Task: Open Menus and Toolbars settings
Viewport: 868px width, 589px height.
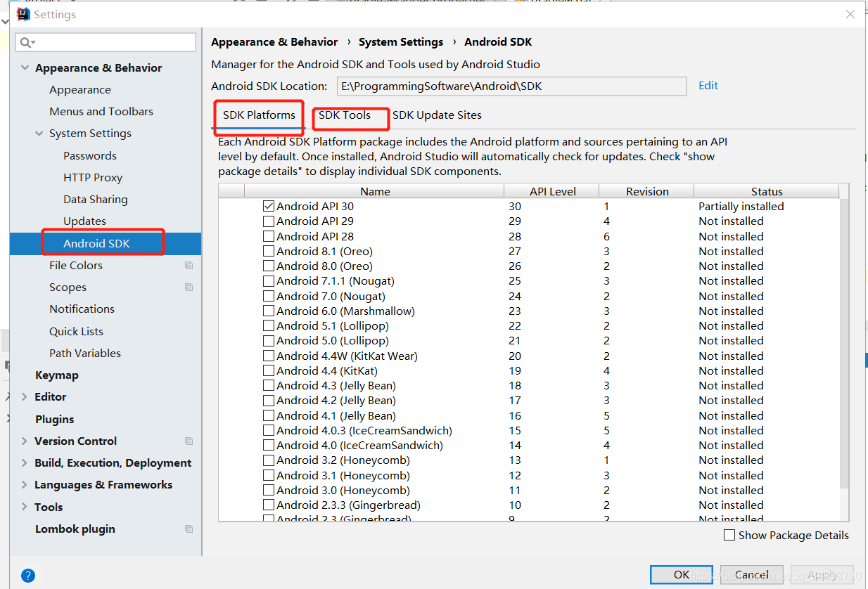Action: coord(101,112)
